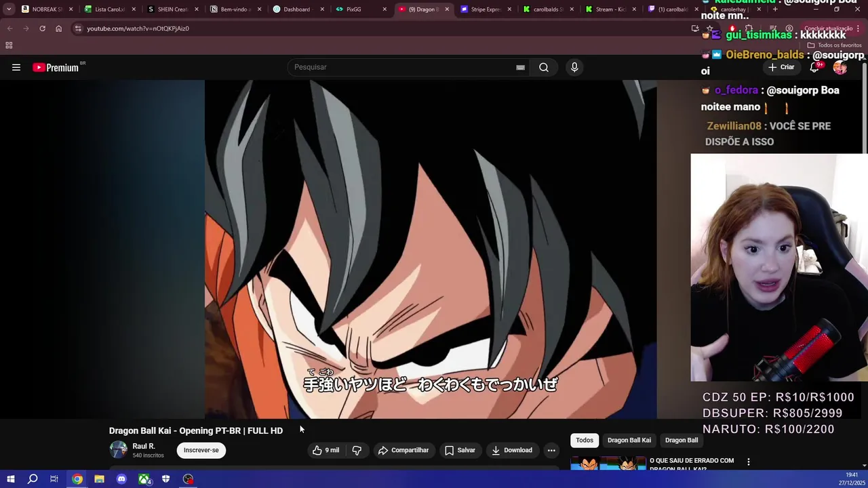This screenshot has width=868, height=488.
Task: Open the on-screen keyboard in search box
Action: 520,67
